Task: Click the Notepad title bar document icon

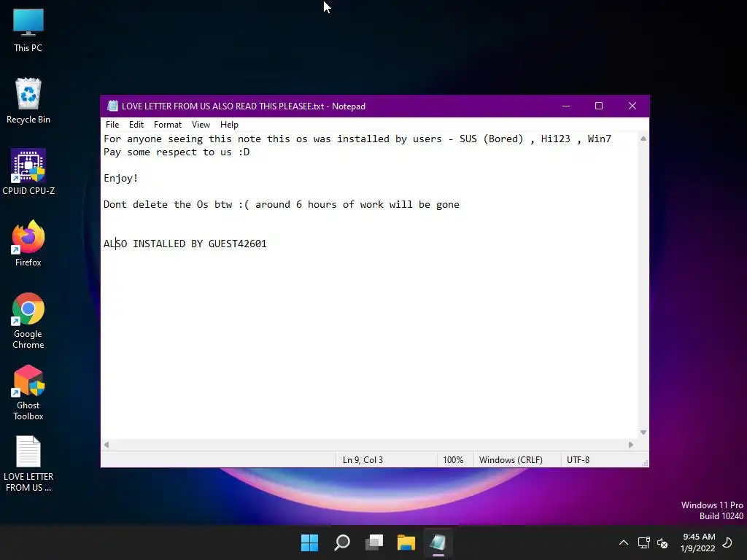Action: coord(112,106)
